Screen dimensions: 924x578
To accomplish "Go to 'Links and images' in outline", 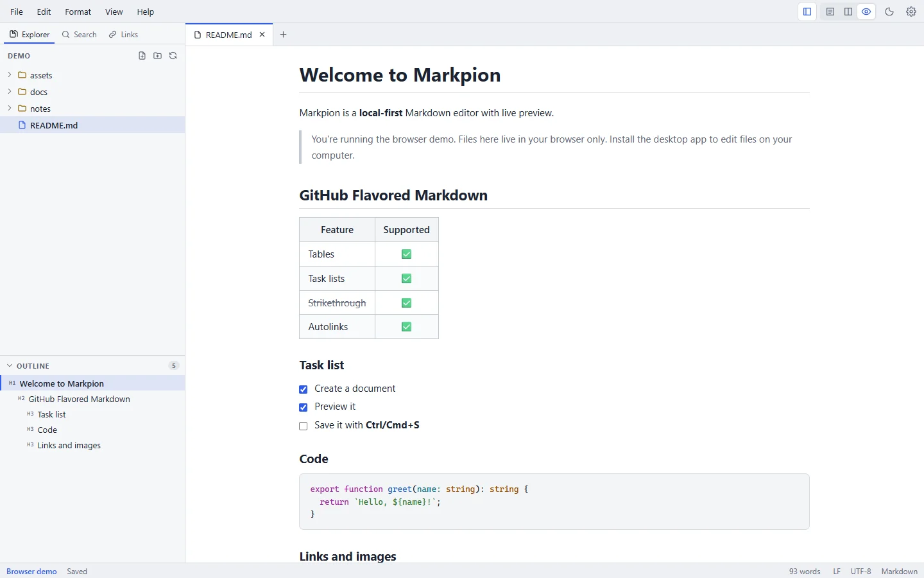I will pyautogui.click(x=92, y=445).
